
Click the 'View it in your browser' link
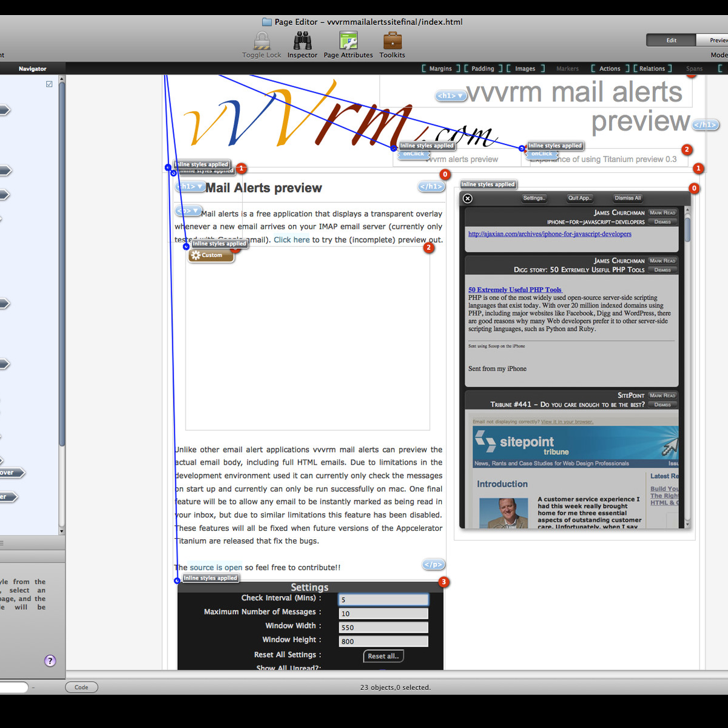pyautogui.click(x=567, y=422)
